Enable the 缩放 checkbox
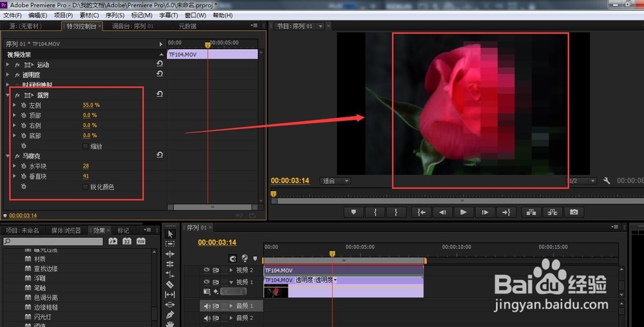644x327 pixels. [86, 146]
